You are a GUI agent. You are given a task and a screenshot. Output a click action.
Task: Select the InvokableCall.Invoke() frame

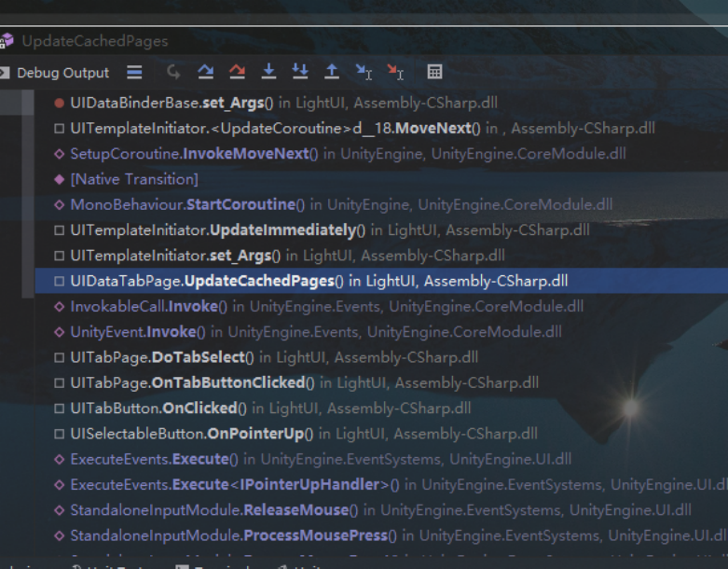[381, 307]
